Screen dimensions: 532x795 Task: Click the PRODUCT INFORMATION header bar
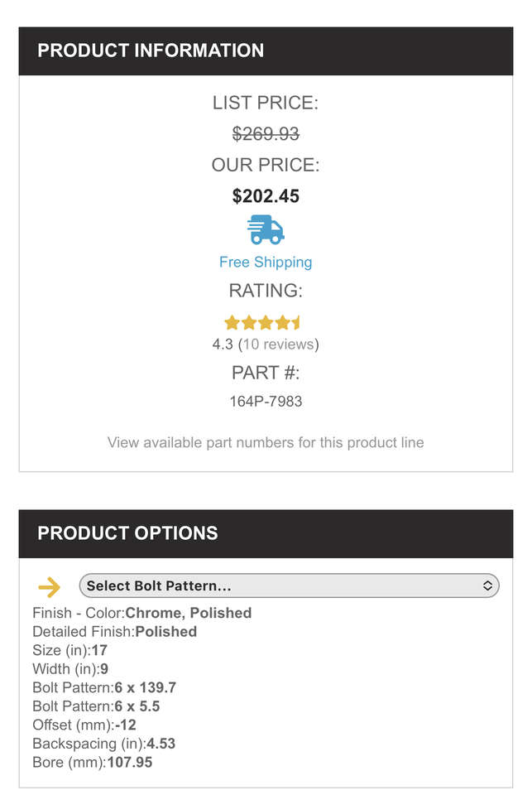(266, 51)
